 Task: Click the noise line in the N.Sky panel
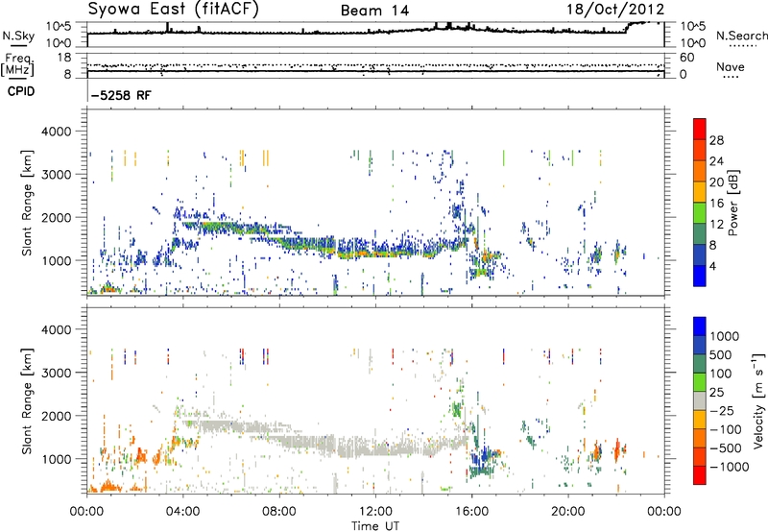[343, 32]
